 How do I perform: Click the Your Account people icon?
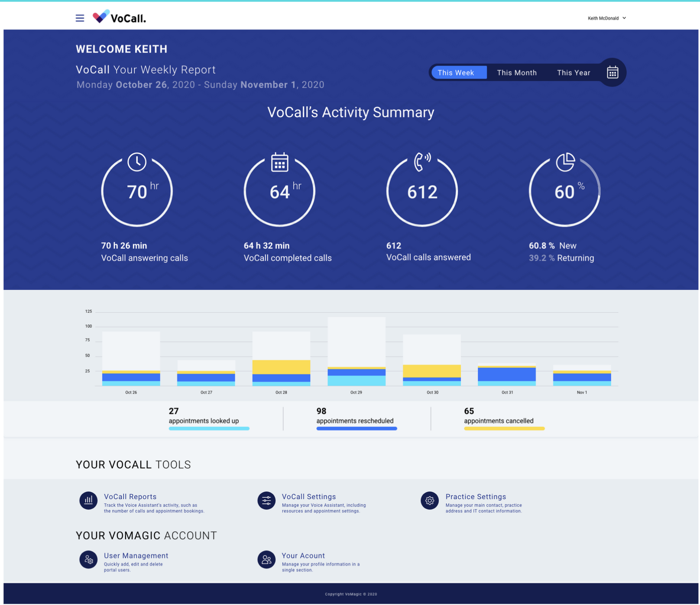266,559
